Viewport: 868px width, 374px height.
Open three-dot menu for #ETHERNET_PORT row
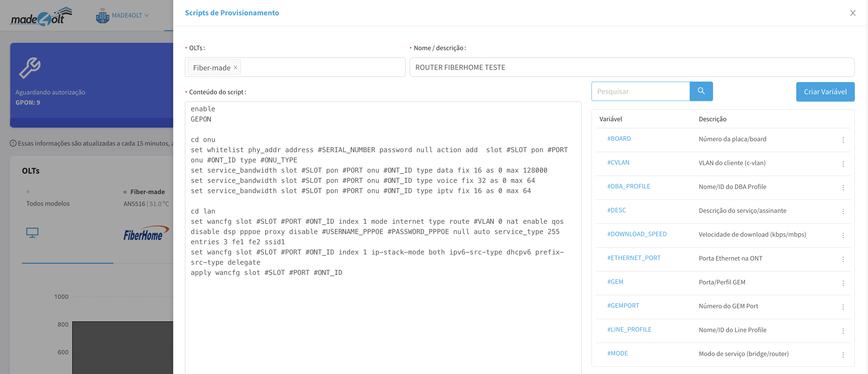click(x=843, y=259)
